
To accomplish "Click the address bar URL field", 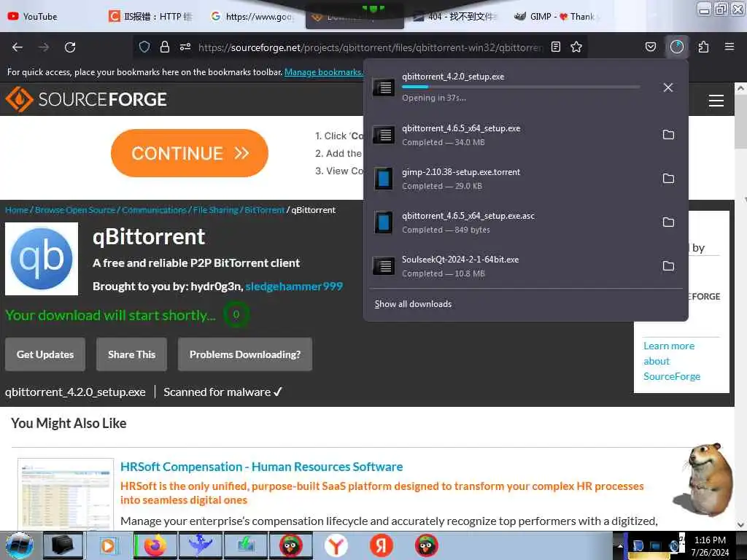I will (370, 47).
